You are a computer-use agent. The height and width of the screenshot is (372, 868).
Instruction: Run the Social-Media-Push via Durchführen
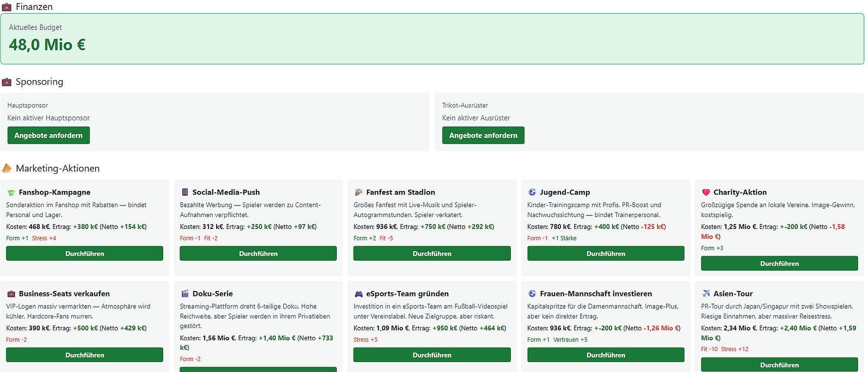[258, 253]
